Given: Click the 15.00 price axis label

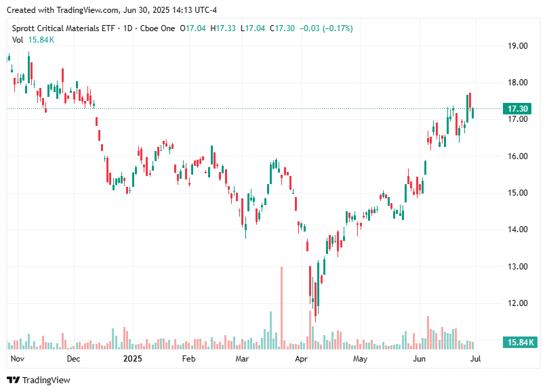Looking at the screenshot, I should (517, 193).
